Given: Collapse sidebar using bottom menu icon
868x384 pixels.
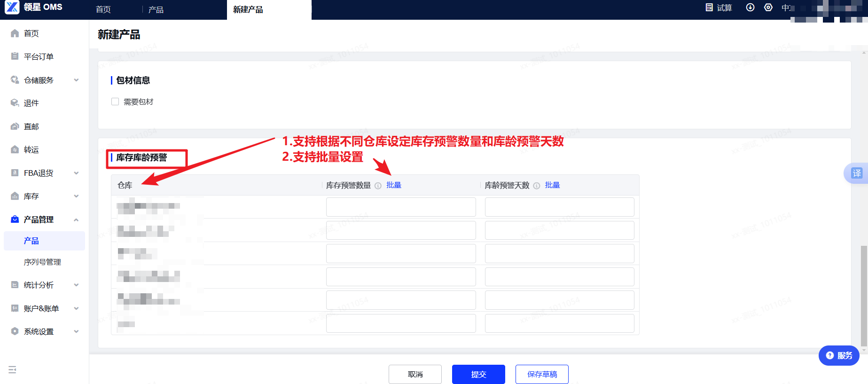Looking at the screenshot, I should (x=12, y=370).
